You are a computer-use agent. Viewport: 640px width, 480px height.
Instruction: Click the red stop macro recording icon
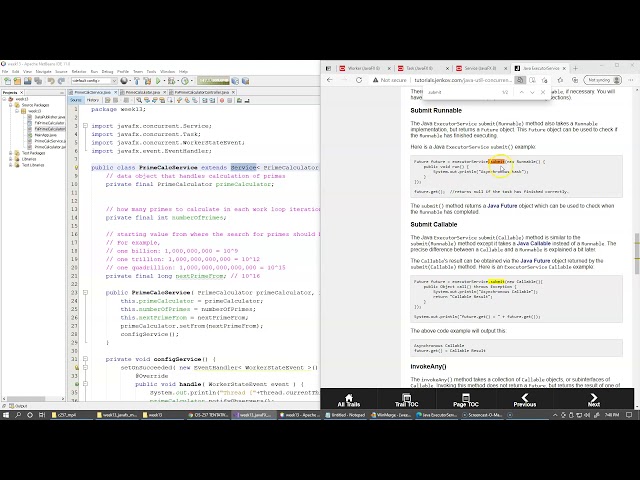(222, 100)
